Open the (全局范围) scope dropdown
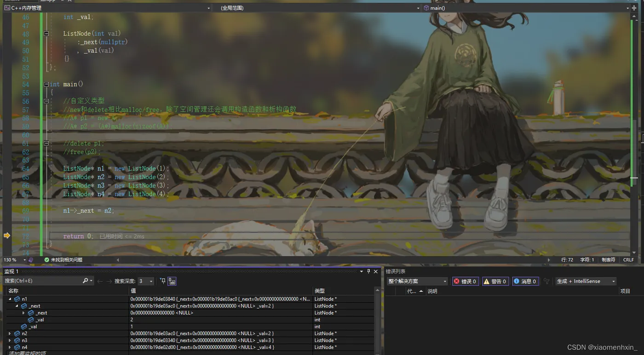 320,8
